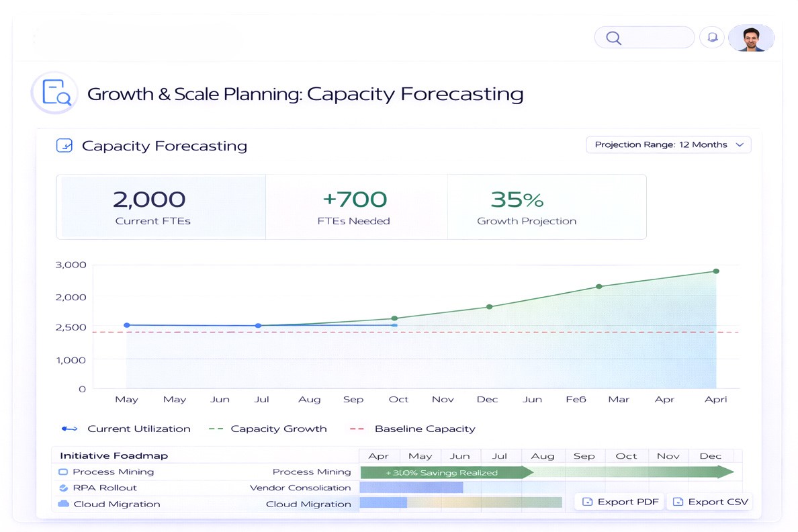The height and width of the screenshot is (532, 798).
Task: Open the Projection Range 12 Months dropdown
Action: [668, 144]
